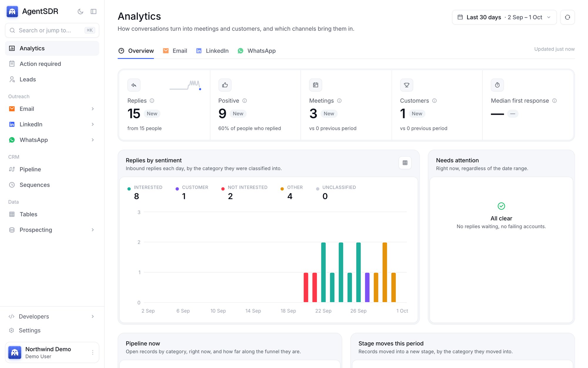
Task: Click the AgentSDR logo icon
Action: [x=12, y=11]
